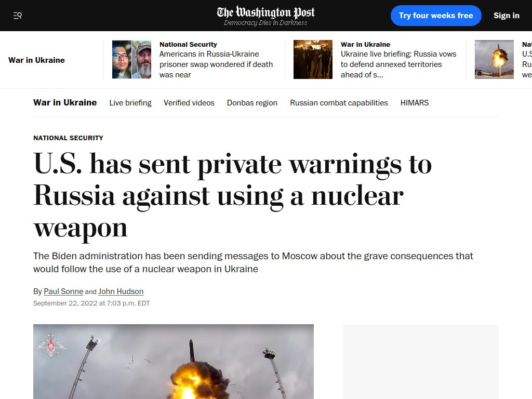
Task: Open author John Hudson's page
Action: point(121,291)
